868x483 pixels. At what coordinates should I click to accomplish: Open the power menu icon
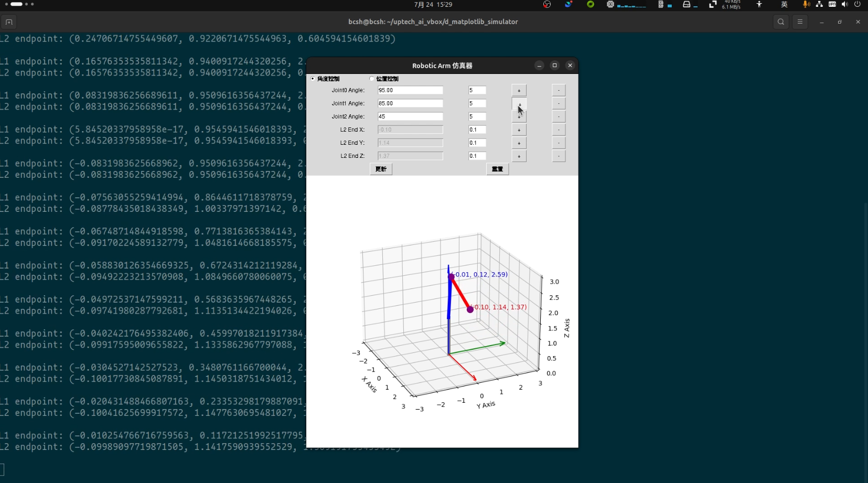858,4
